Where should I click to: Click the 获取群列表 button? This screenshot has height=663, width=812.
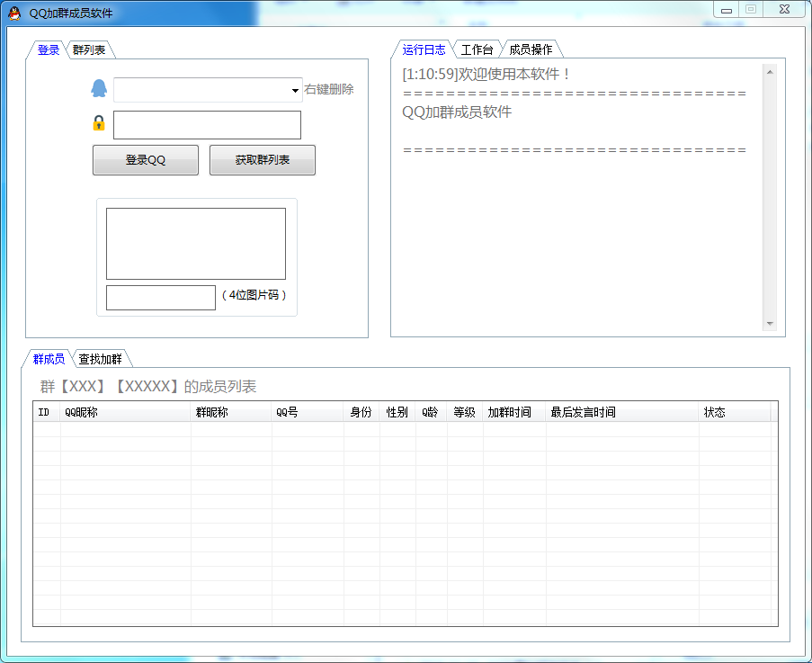point(262,160)
